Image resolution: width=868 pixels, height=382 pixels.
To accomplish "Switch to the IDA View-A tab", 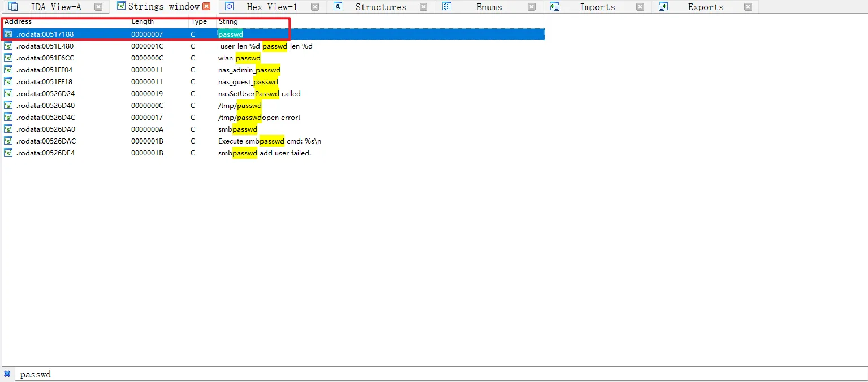I will 56,7.
